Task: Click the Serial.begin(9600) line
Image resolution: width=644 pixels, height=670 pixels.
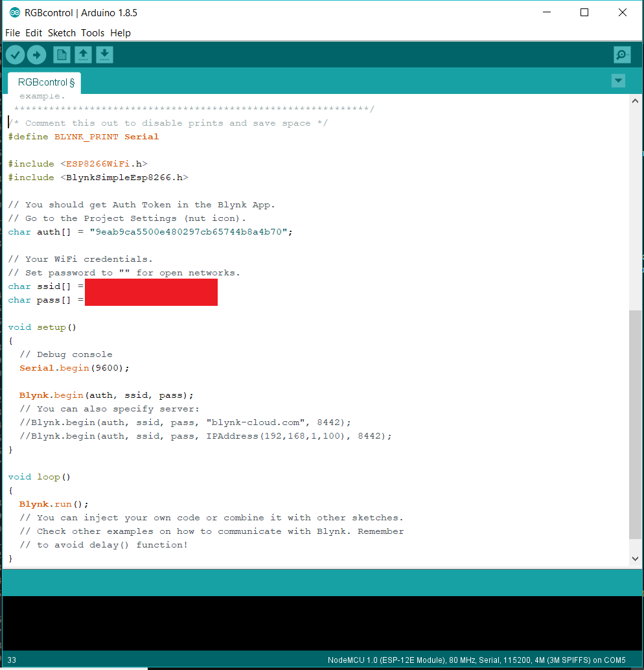Action: [75, 368]
